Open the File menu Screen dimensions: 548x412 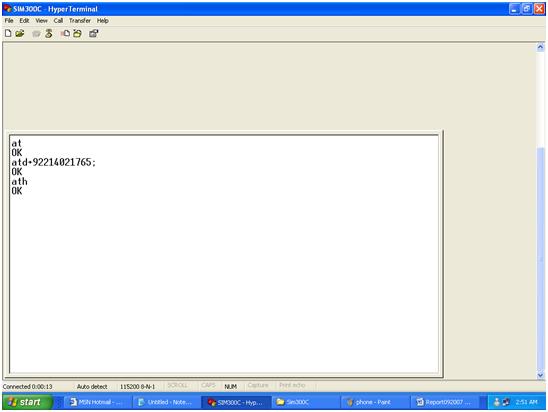point(9,21)
